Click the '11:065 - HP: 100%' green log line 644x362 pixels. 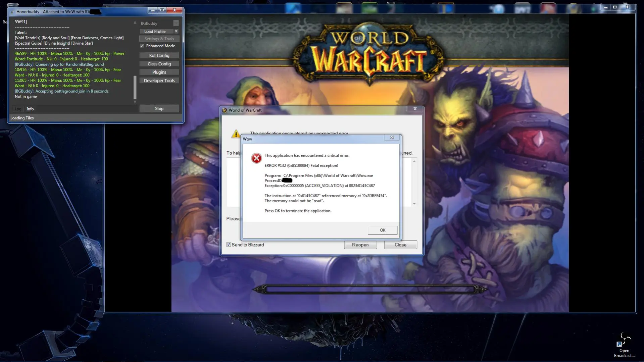(x=68, y=83)
